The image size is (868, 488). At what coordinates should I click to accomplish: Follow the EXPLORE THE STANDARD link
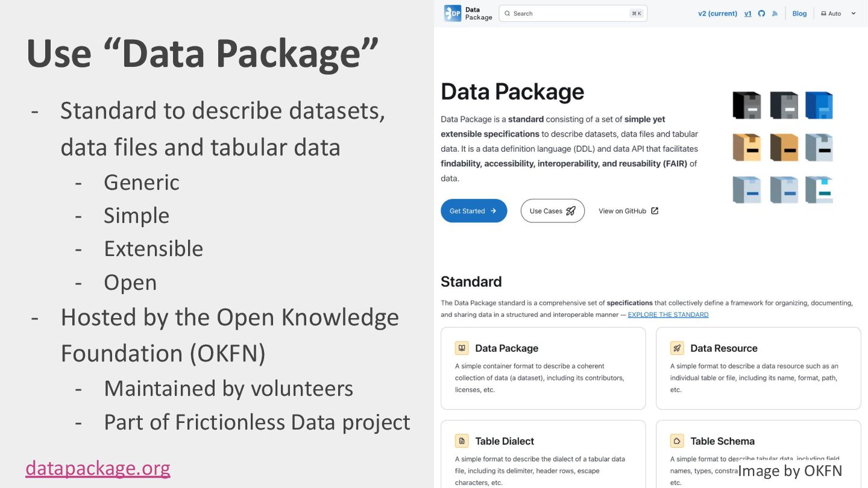click(x=668, y=314)
